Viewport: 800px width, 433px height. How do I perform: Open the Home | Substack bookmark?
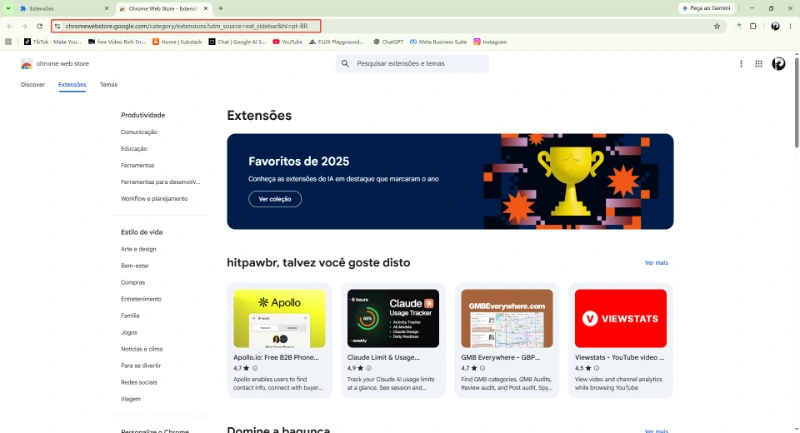pyautogui.click(x=177, y=42)
